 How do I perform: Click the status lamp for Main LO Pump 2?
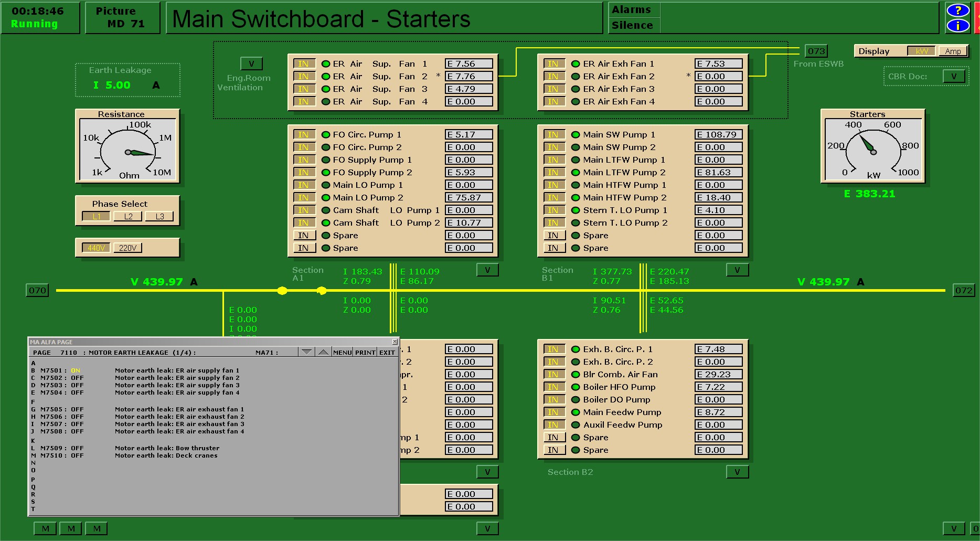[x=326, y=198]
